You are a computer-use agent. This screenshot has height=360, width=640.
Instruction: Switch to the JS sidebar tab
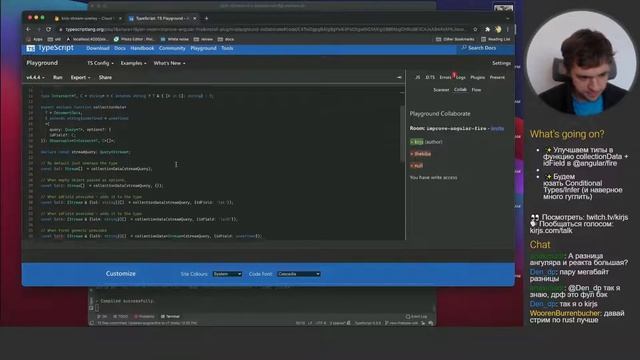click(418, 77)
